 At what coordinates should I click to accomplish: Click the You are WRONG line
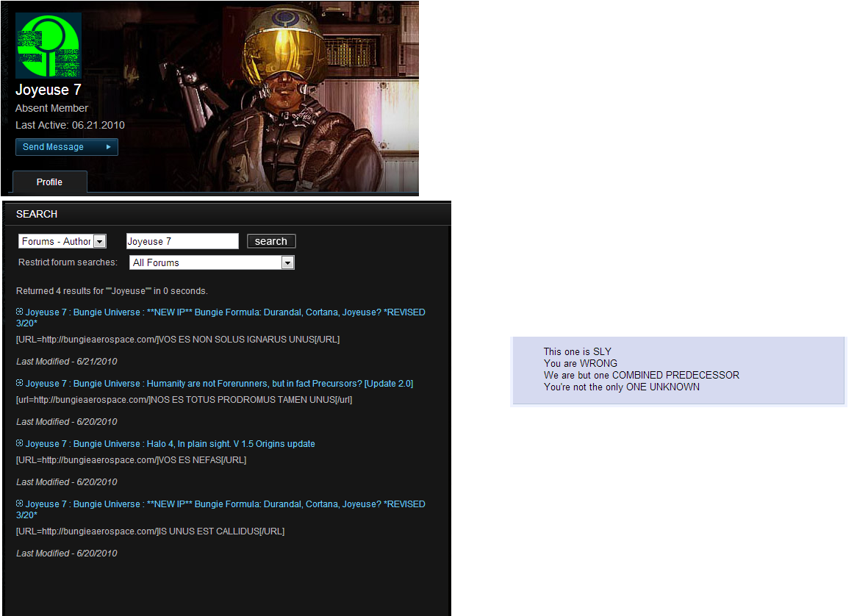pyautogui.click(x=581, y=363)
